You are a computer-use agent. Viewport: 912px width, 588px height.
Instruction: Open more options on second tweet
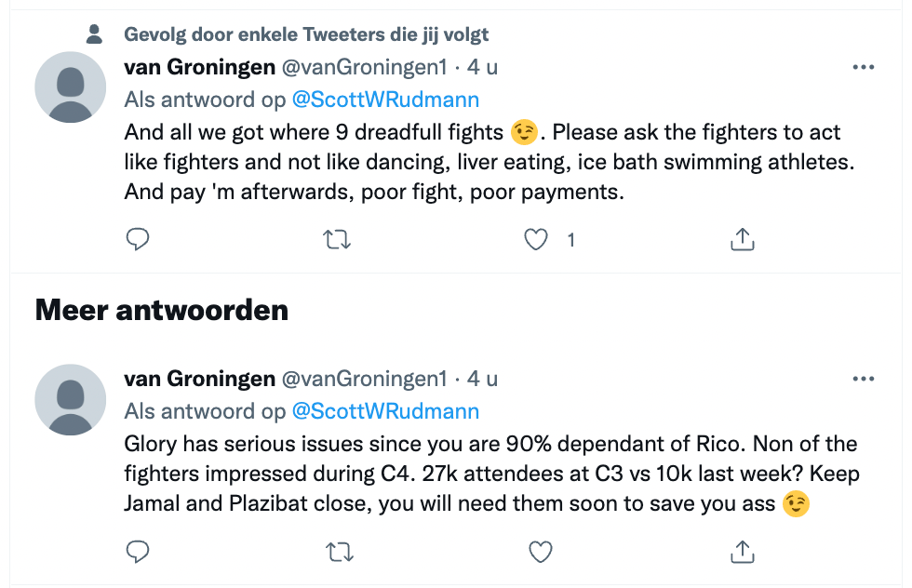point(864,379)
